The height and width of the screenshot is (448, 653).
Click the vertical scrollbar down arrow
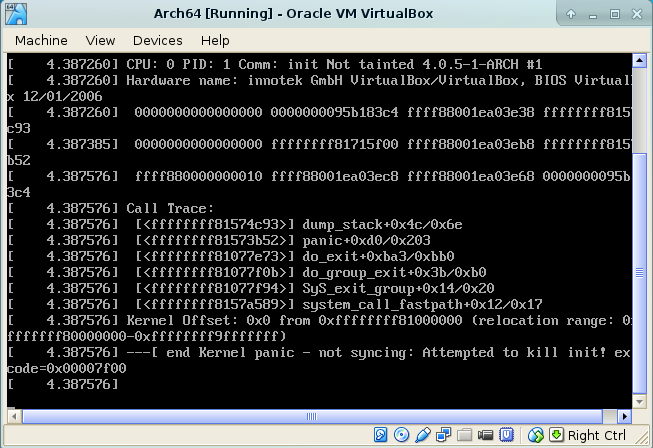639,402
